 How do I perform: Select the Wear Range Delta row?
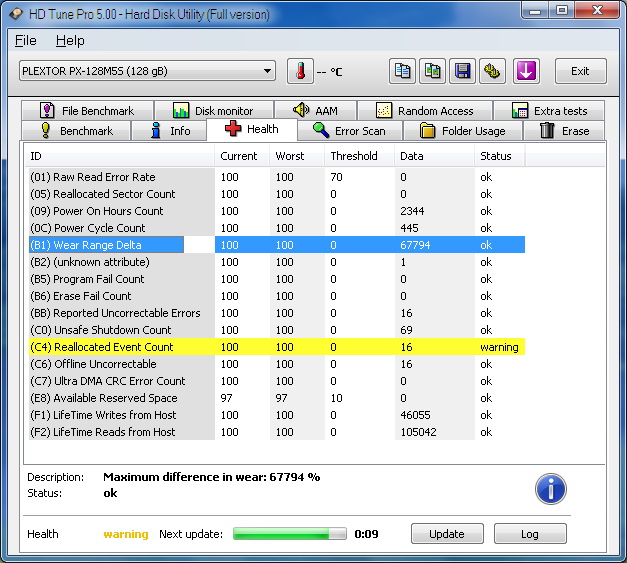[x=277, y=245]
